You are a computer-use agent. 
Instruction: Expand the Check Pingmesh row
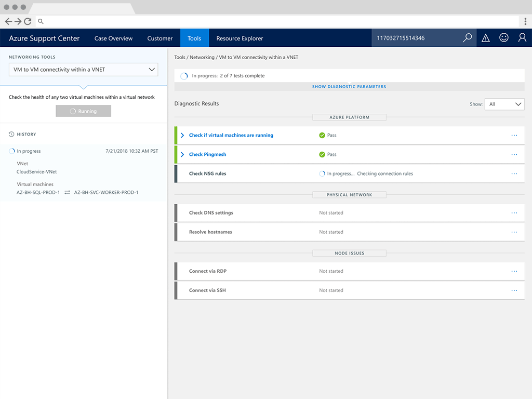(x=182, y=154)
